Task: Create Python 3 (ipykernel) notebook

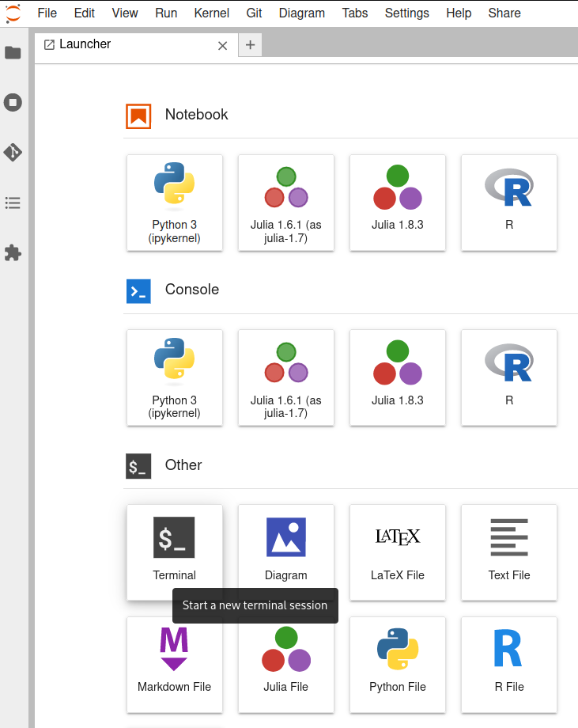Action: click(175, 203)
